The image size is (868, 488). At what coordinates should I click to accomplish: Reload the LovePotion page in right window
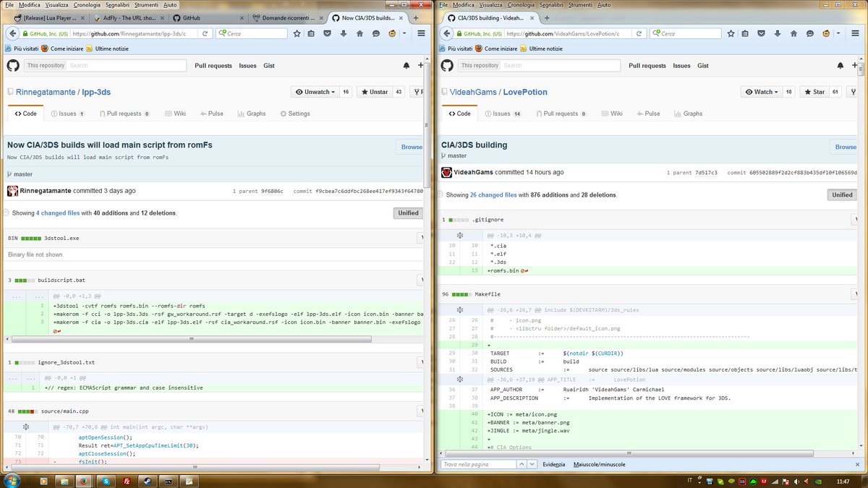click(x=639, y=33)
